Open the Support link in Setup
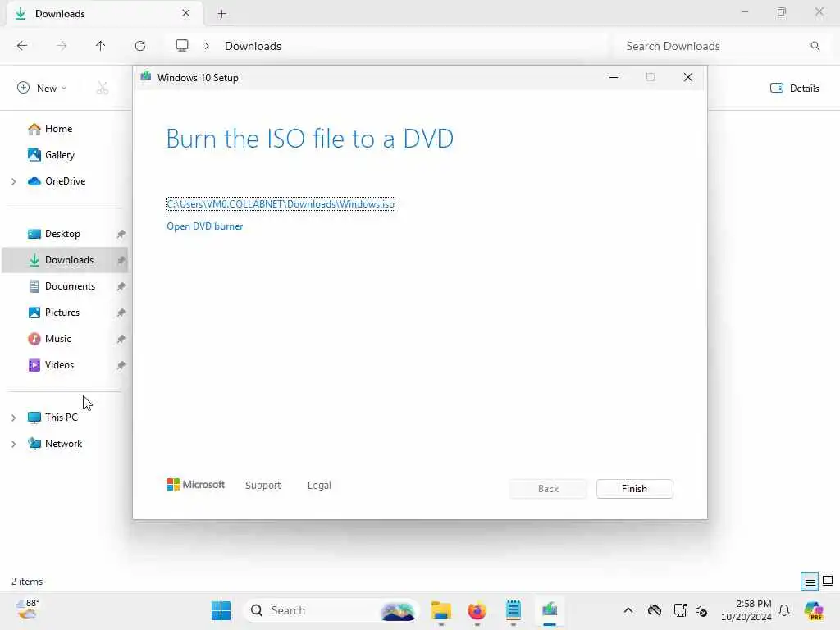 point(263,486)
